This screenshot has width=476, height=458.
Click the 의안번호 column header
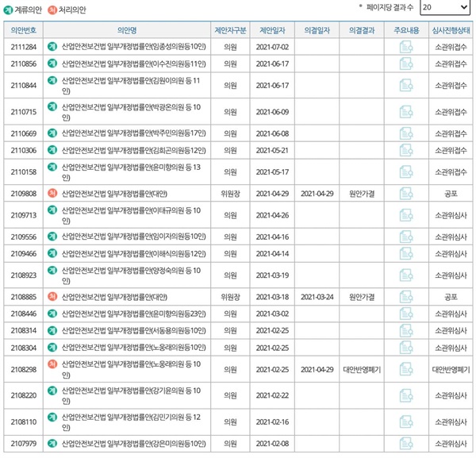(23, 30)
